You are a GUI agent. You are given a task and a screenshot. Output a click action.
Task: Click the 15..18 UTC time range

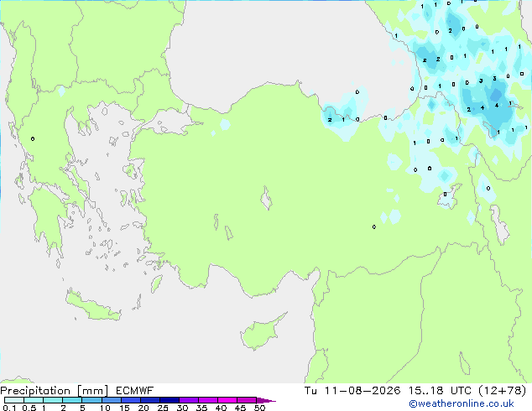click(x=440, y=391)
